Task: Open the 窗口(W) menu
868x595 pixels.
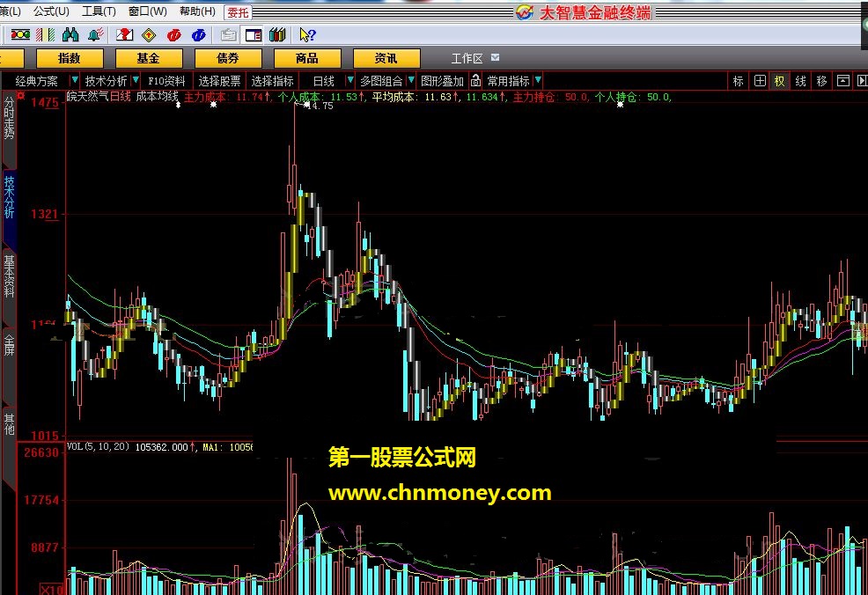Action: (148, 11)
